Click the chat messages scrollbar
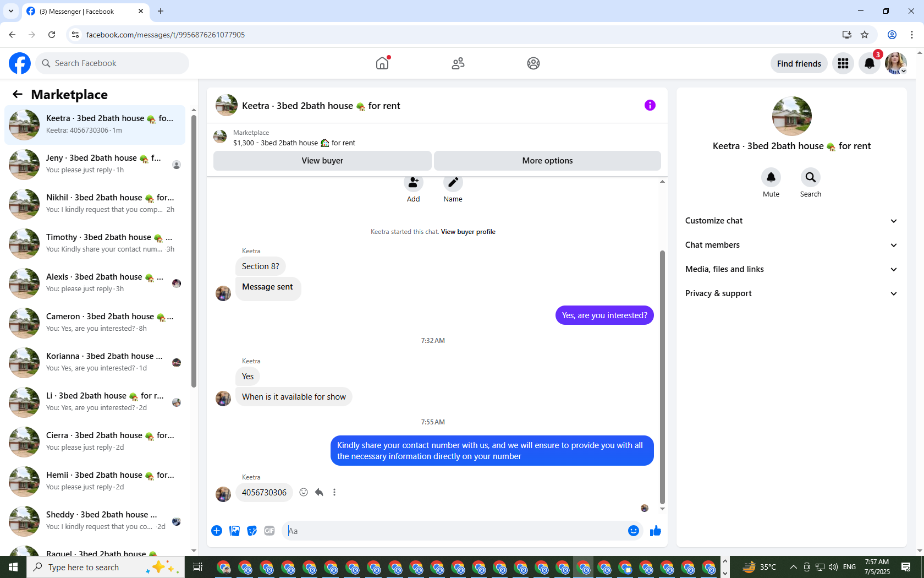This screenshot has height=578, width=924. coord(662,377)
